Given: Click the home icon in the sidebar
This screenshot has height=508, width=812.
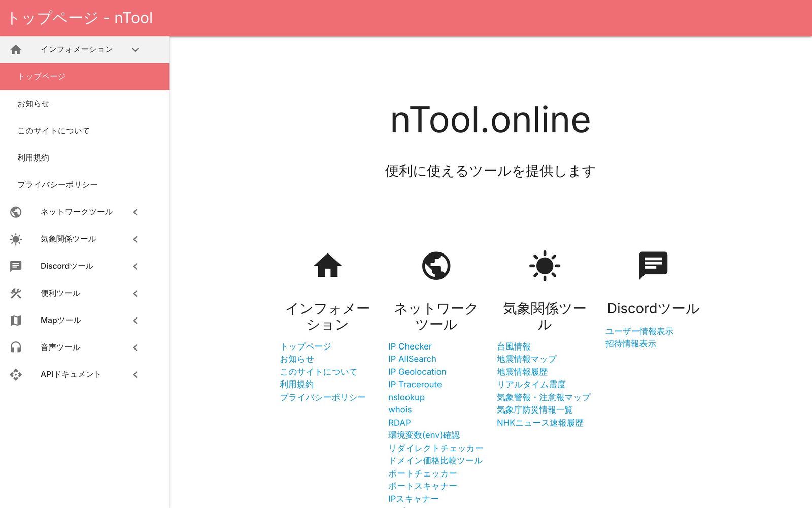Looking at the screenshot, I should [16, 49].
